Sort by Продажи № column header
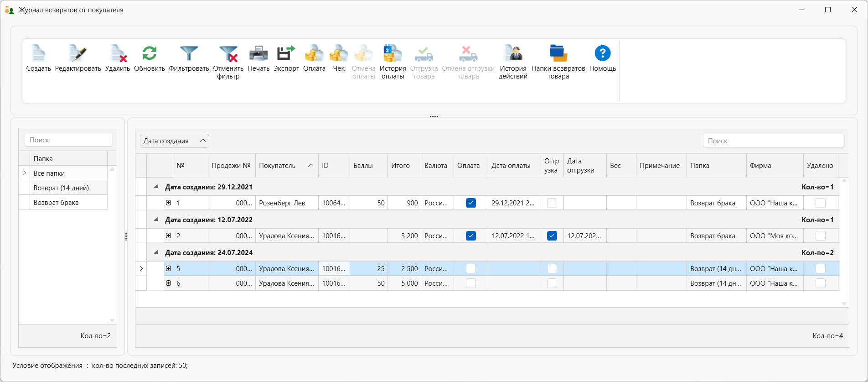This screenshot has width=868, height=382. pyautogui.click(x=232, y=166)
